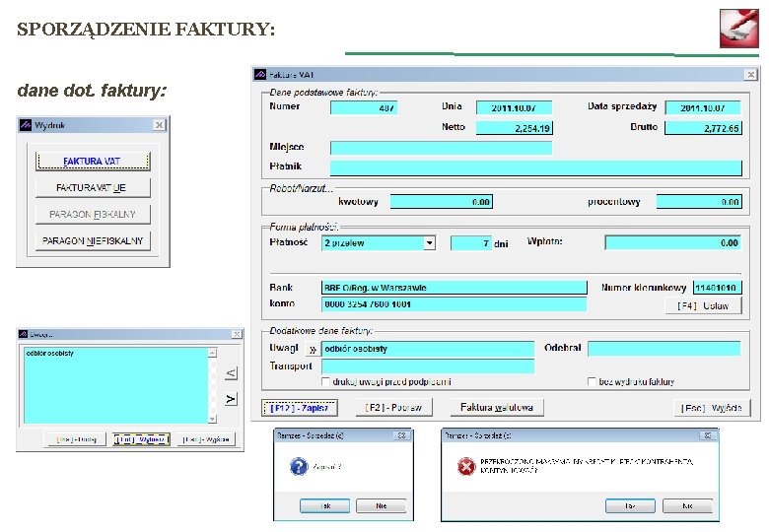Enable 'drukuj uwagi przed podpisami' checkbox
The width and height of the screenshot is (769, 532).
click(x=325, y=381)
